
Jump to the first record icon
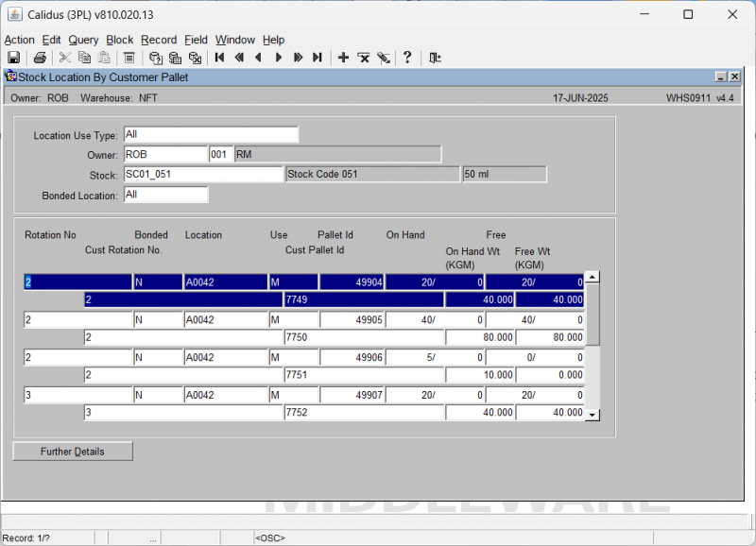tap(219, 58)
